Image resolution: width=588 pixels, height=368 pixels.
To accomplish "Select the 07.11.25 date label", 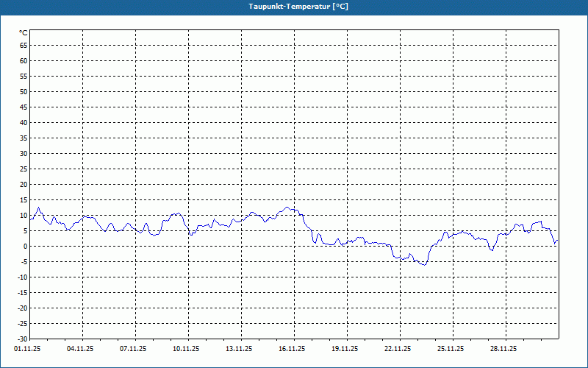I will [133, 349].
